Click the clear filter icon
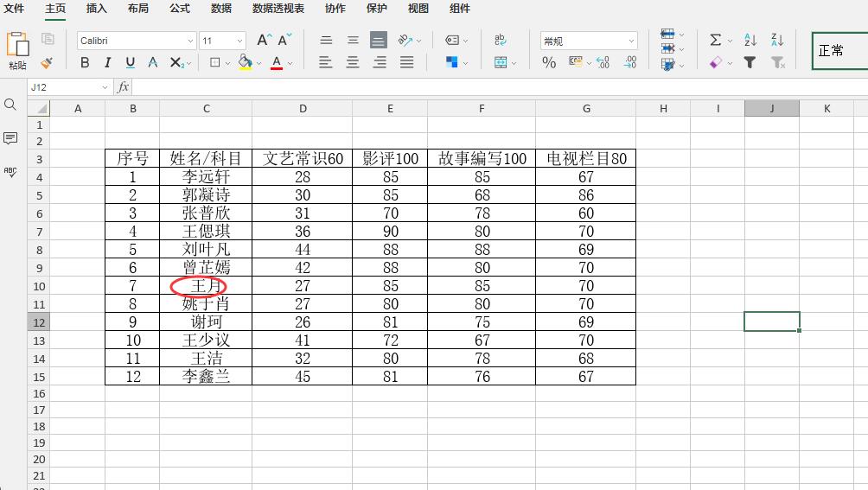 (x=778, y=62)
